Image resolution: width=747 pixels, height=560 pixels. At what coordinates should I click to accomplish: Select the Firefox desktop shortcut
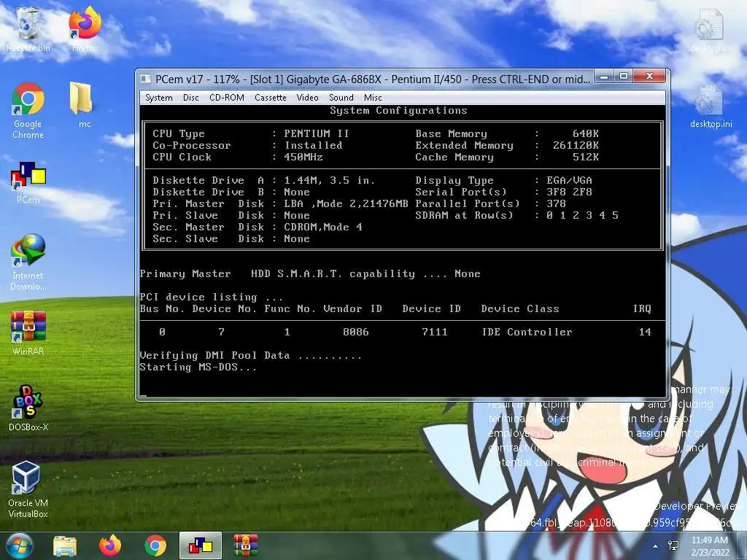coord(85,29)
